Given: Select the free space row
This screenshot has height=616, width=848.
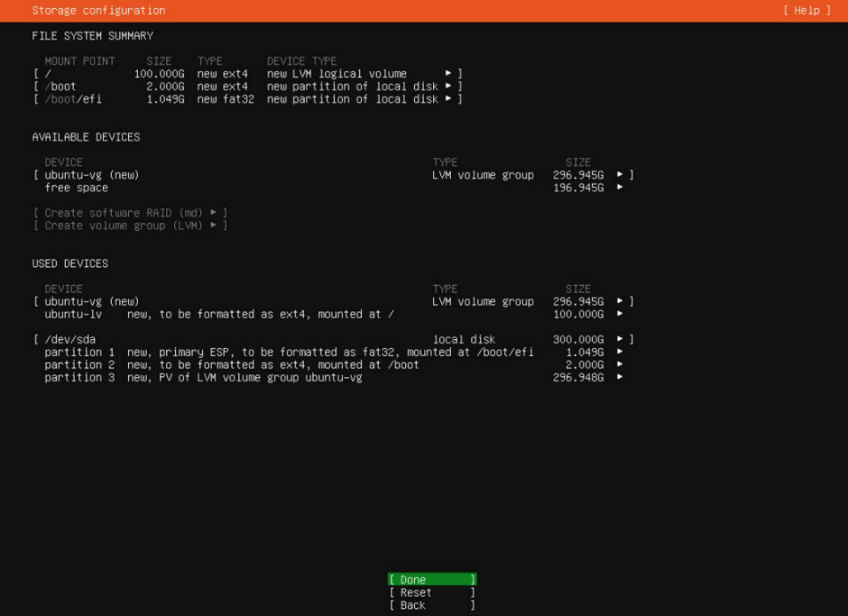Looking at the screenshot, I should point(76,188).
